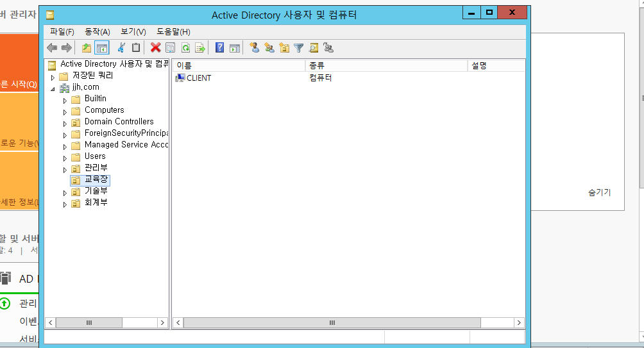Screen dimensions: 644x348
Task: Collapse the jjh.com domain node
Action: [x=53, y=88]
